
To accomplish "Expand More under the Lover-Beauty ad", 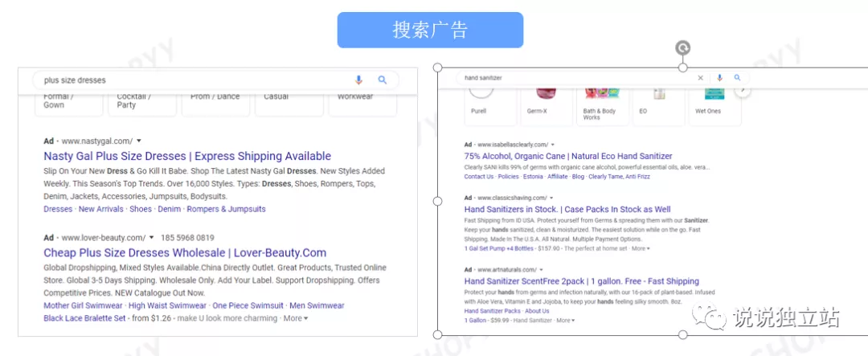I will pyautogui.click(x=296, y=318).
